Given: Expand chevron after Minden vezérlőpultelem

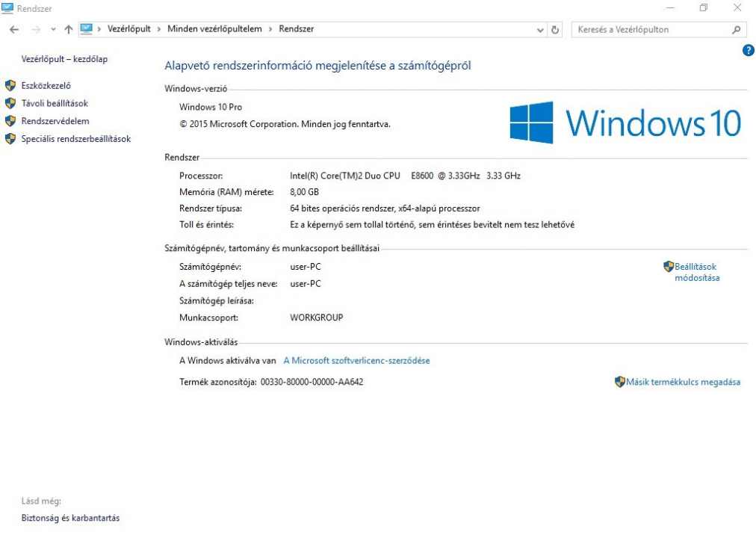Looking at the screenshot, I should coord(270,29).
